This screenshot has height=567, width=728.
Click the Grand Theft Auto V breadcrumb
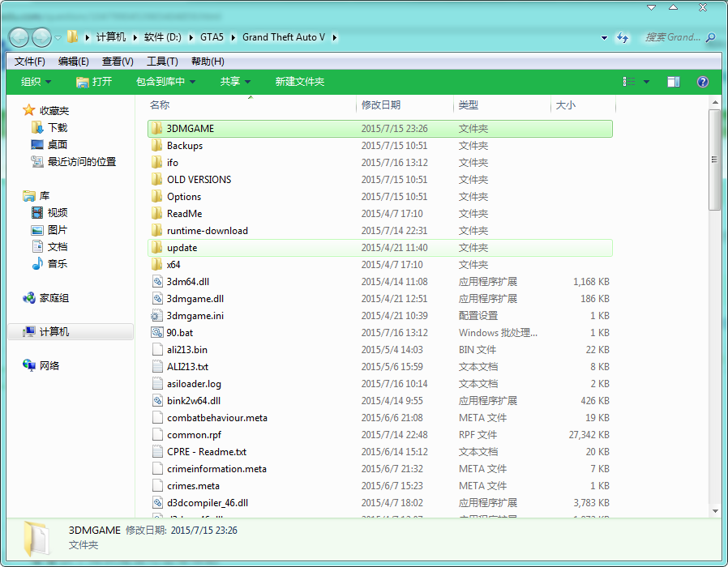[x=284, y=37]
